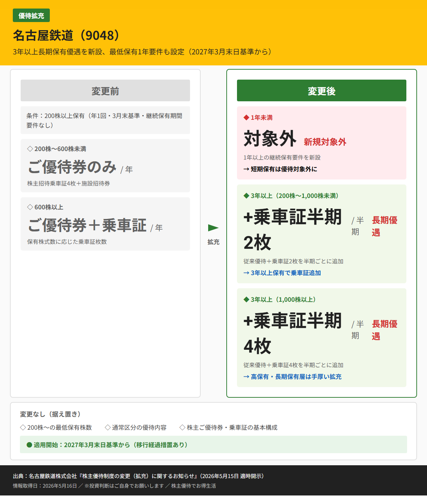Image resolution: width=427 pixels, height=504 pixels.
Task: Click the 対象外 heading
Action: click(x=270, y=138)
